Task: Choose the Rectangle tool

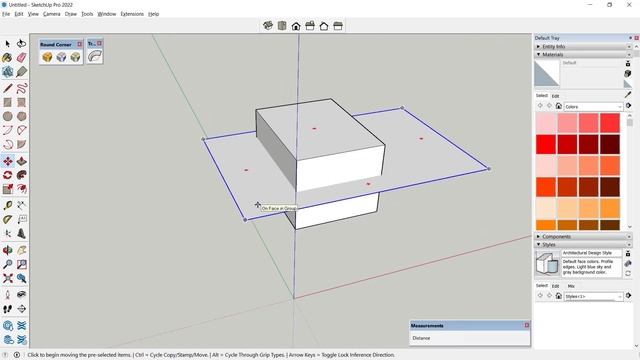Action: 7,102
